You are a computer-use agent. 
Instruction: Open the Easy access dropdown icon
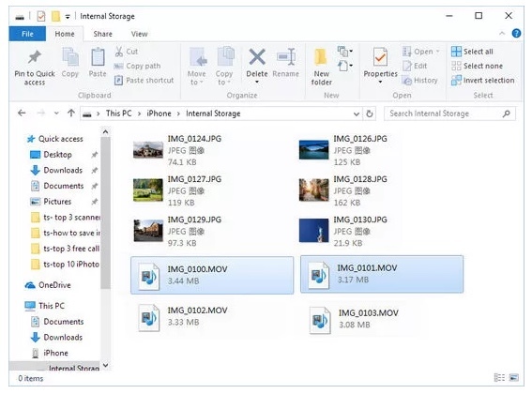(x=345, y=65)
